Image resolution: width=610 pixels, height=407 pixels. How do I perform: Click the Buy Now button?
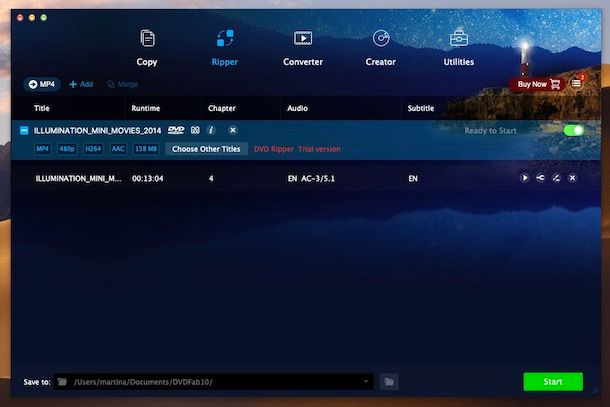pyautogui.click(x=538, y=84)
